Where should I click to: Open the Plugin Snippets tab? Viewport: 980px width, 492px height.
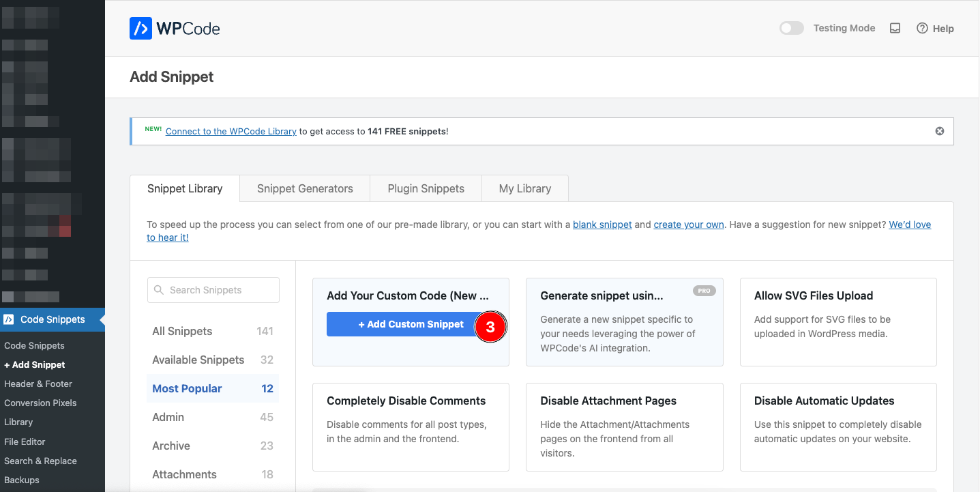[426, 189]
